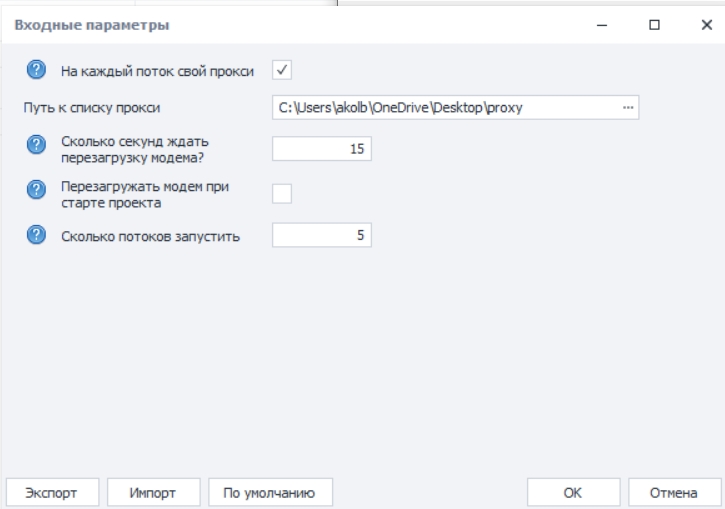Minimize the Входные параметры window
The image size is (725, 509).
602,25
